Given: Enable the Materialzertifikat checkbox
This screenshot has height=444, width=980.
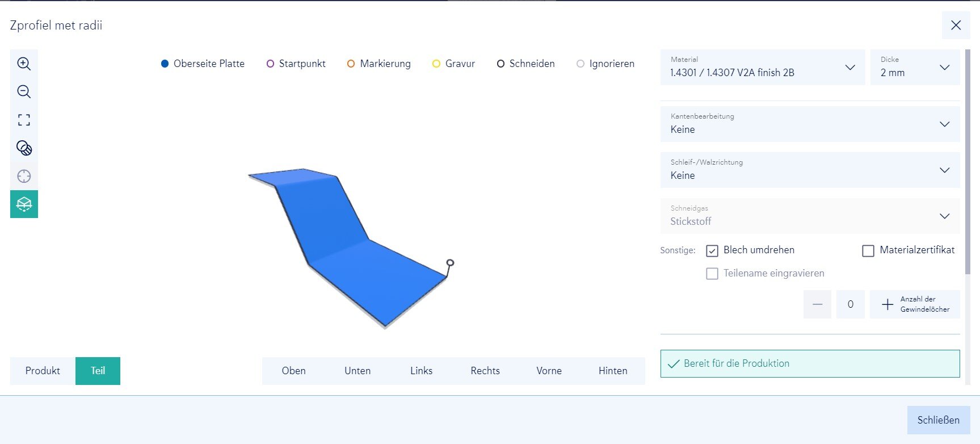Looking at the screenshot, I should [868, 250].
